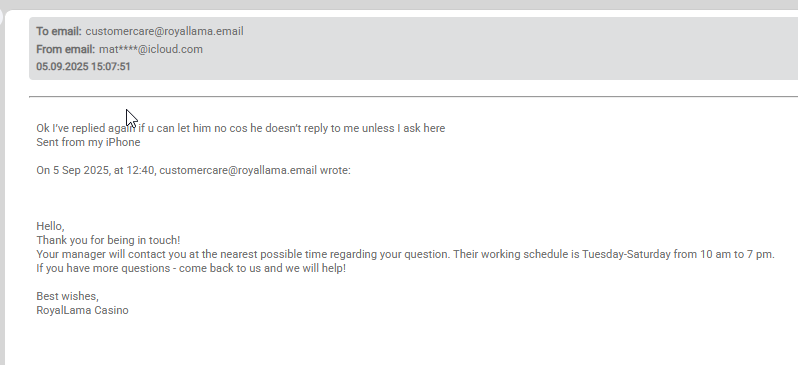Click "If you have more questions" line
Viewport: 798px width, 365px height.
[x=191, y=268]
